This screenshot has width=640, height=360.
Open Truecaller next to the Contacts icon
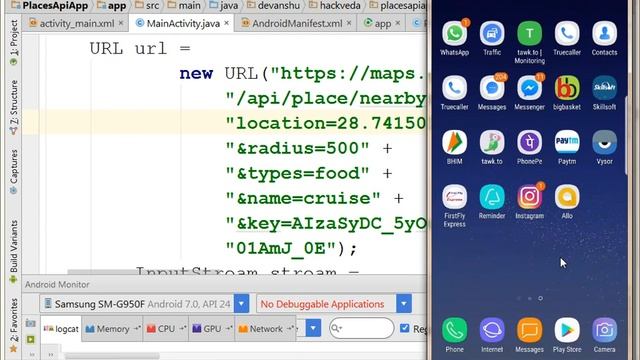567,34
